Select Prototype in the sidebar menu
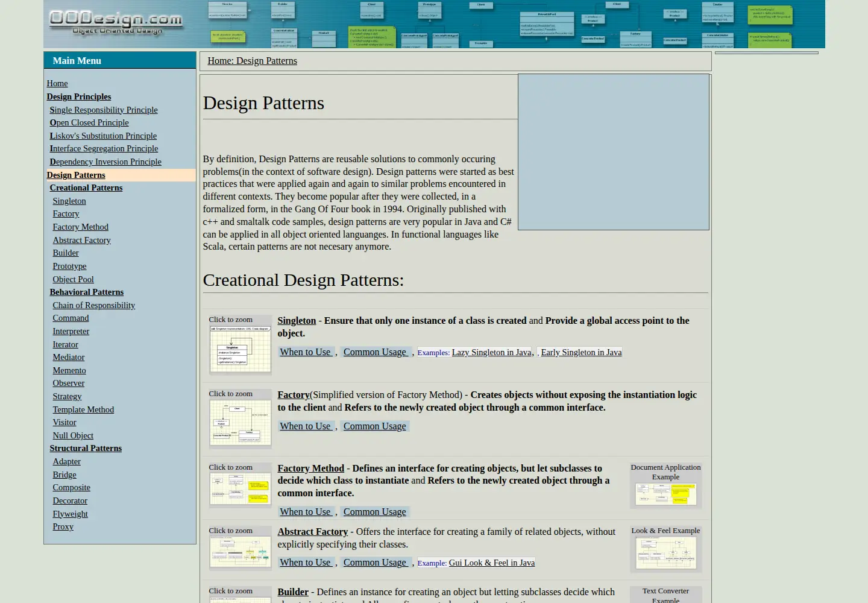The width and height of the screenshot is (868, 603). click(x=69, y=266)
